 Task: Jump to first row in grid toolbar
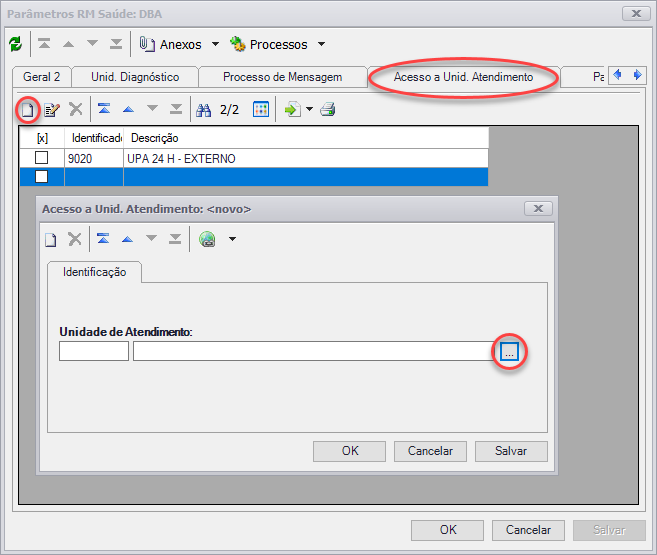[104, 109]
